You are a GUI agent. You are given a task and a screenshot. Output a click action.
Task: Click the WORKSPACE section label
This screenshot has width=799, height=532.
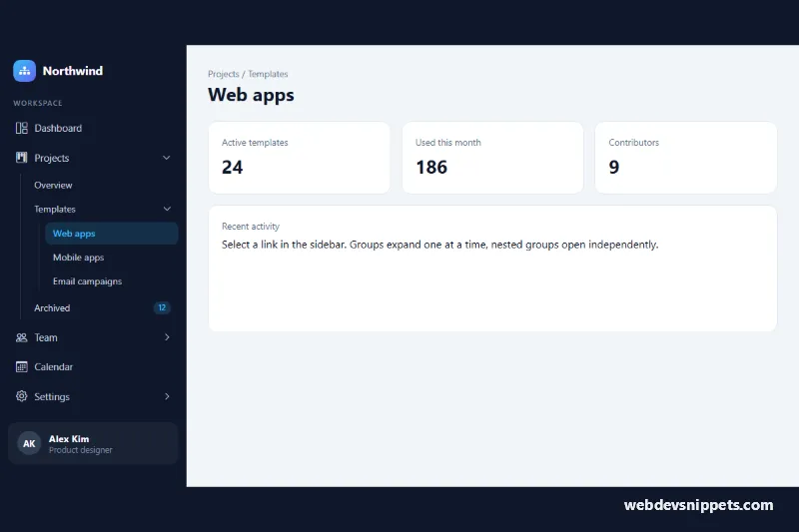(38, 103)
